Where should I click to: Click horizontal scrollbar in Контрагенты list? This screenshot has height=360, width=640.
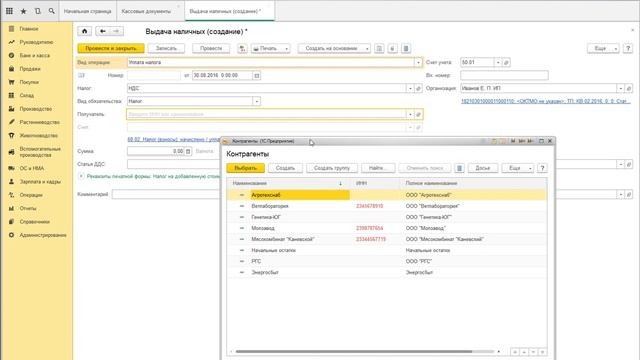point(353,351)
